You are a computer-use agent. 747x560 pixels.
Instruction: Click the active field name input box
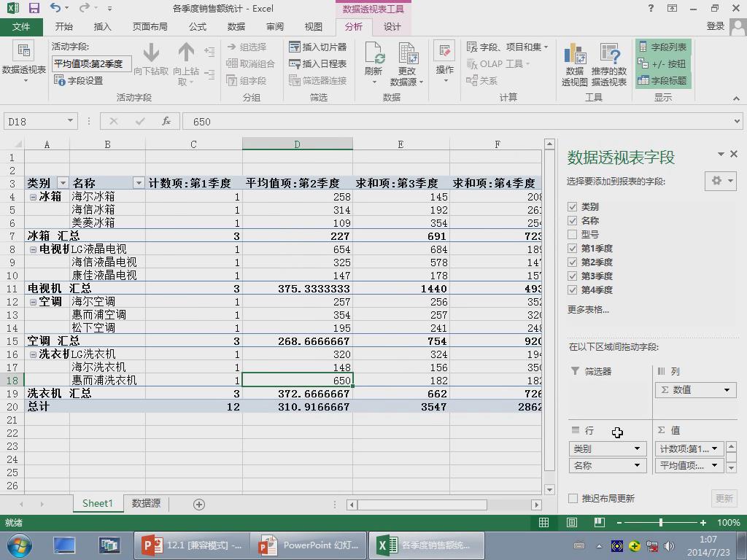(91, 63)
